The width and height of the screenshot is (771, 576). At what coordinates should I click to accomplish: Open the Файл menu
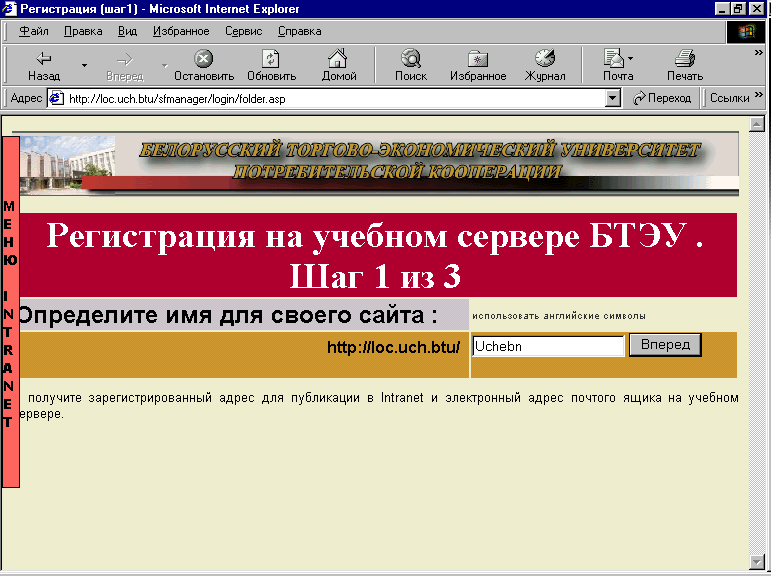[x=33, y=31]
